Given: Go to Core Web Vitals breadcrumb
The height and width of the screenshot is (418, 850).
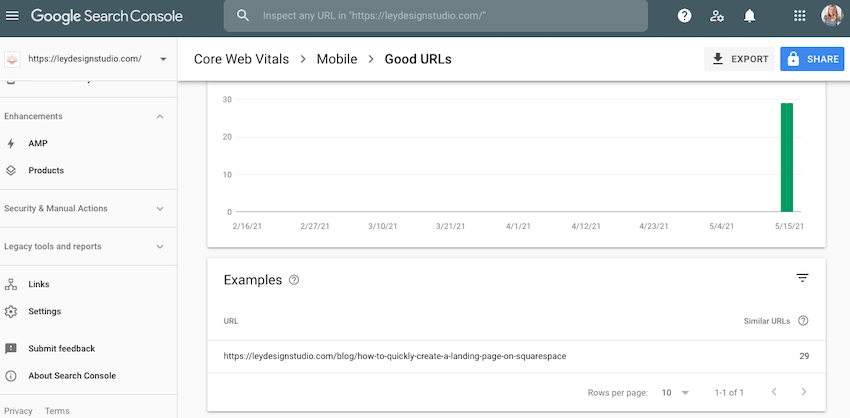Looking at the screenshot, I should point(241,59).
